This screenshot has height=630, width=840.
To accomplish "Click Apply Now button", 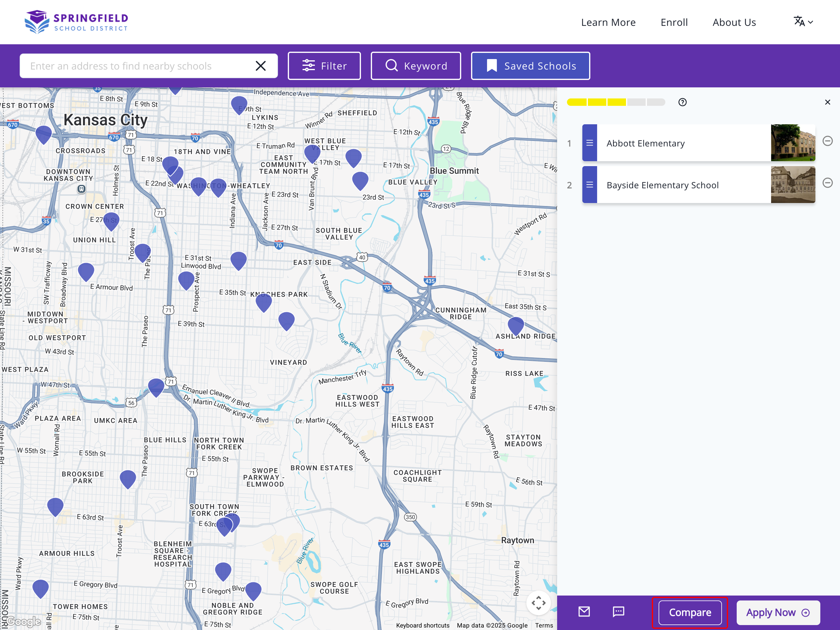I will coord(778,612).
